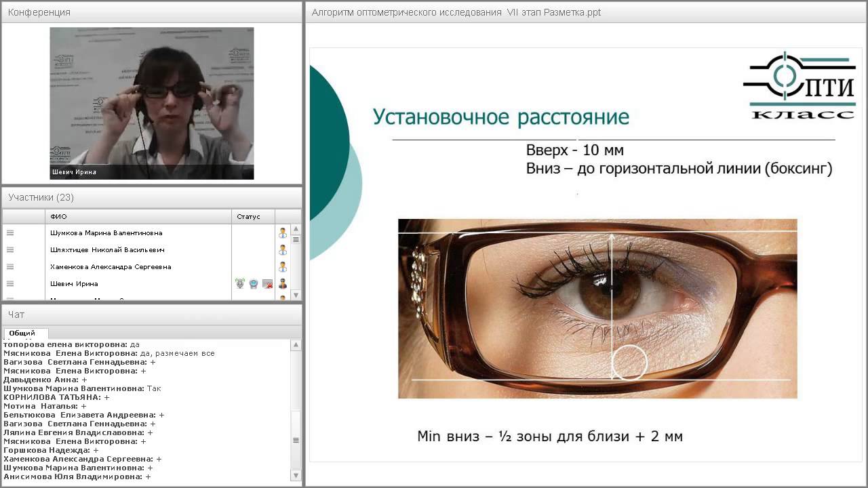Screen dimensions: 868x488
Task: Click chat message 'топорова елена викторовна: да'
Action: (71, 344)
